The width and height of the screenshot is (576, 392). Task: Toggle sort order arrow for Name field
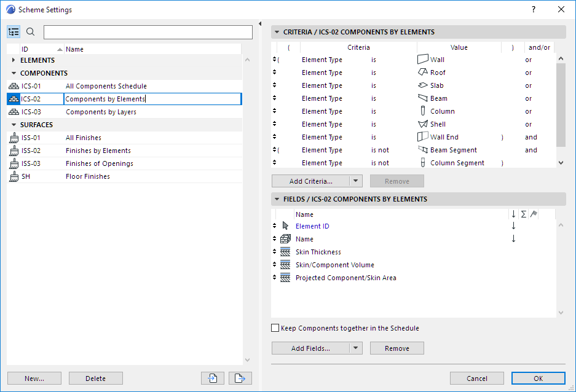pyautogui.click(x=513, y=239)
